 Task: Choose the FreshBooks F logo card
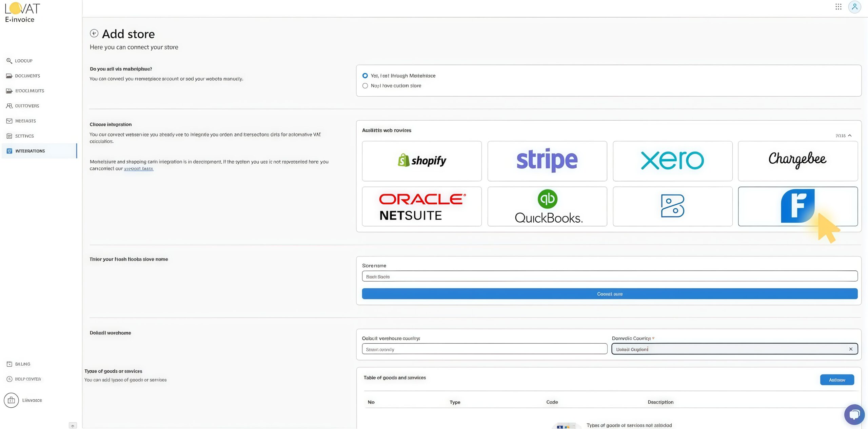798,206
